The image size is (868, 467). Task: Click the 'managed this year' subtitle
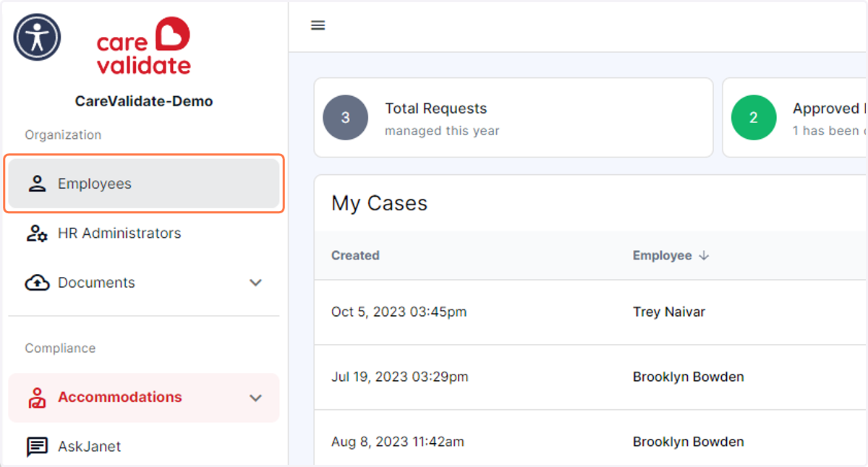click(442, 131)
